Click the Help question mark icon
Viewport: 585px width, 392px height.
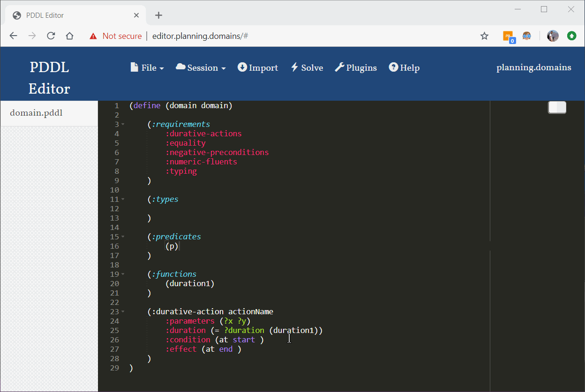pos(393,67)
